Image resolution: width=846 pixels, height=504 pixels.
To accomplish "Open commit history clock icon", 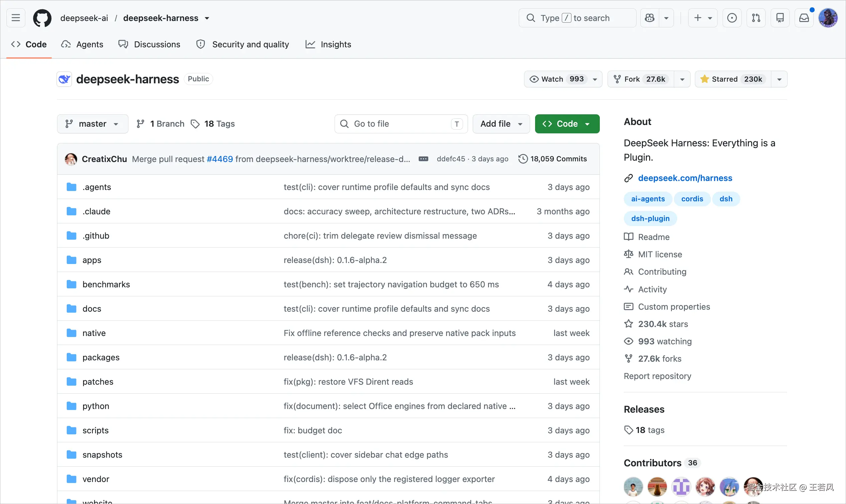I will click(x=523, y=159).
